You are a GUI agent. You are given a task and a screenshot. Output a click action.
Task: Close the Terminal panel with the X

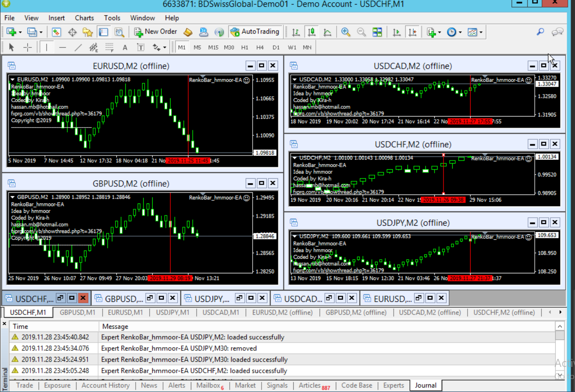click(4, 323)
